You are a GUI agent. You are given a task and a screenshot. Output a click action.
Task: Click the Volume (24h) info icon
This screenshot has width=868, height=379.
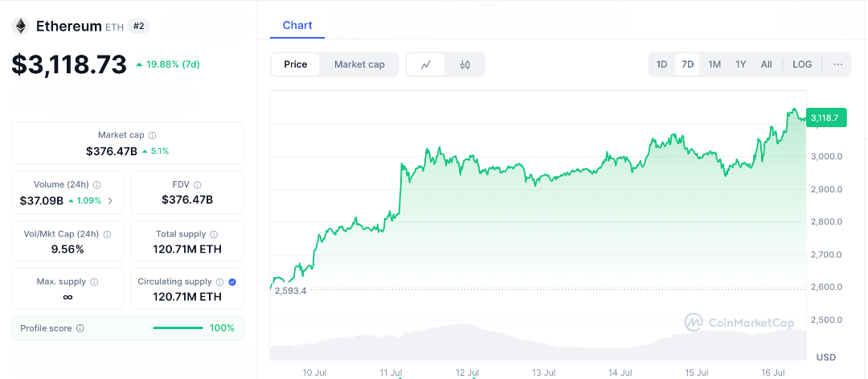click(x=97, y=185)
